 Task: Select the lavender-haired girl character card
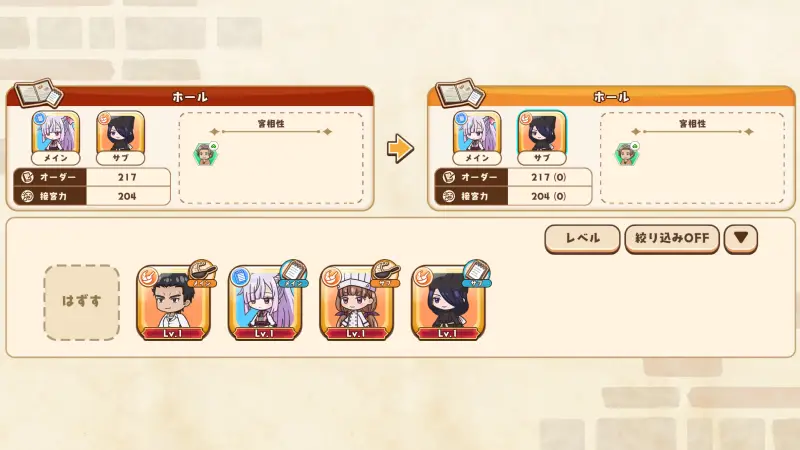coord(265,303)
